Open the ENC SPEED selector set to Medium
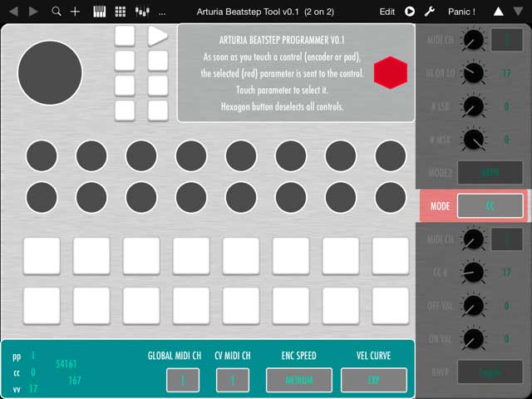532x399 pixels. pos(298,380)
